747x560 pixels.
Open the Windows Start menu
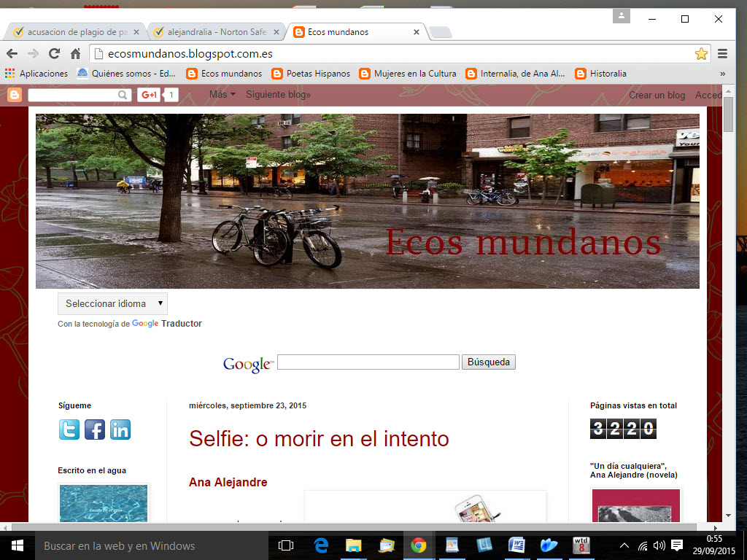click(16, 545)
